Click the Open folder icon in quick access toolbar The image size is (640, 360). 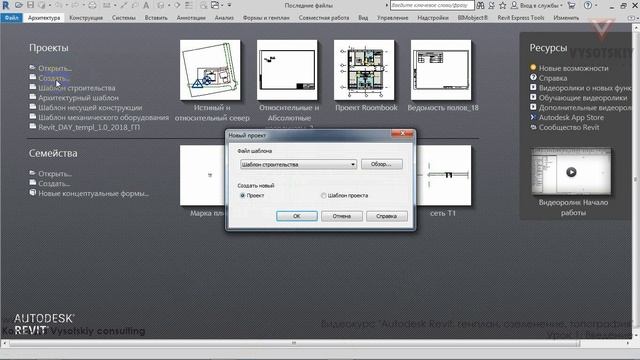coord(19,5)
